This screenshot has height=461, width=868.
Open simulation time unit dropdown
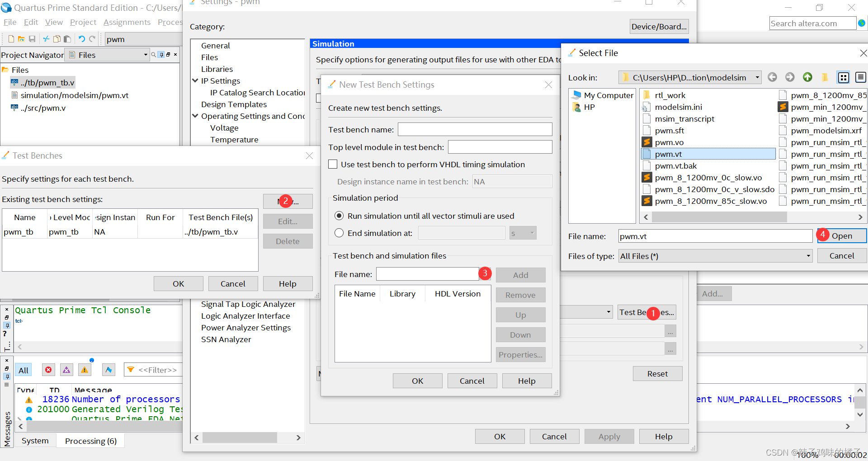pyautogui.click(x=523, y=233)
